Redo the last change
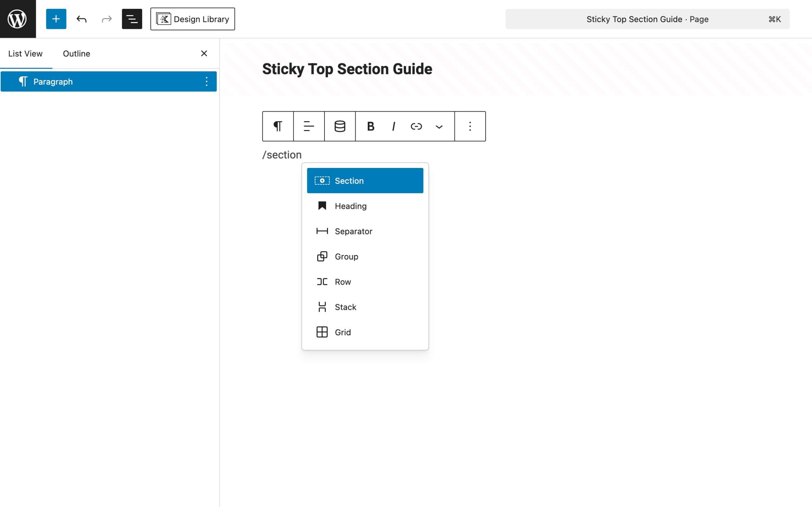812x507 pixels. click(x=106, y=19)
